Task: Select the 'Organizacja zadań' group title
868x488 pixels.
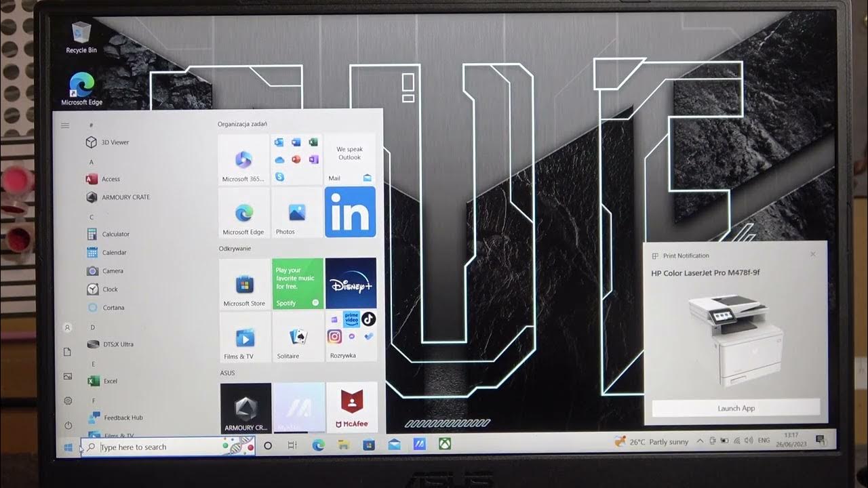Action: pos(242,124)
